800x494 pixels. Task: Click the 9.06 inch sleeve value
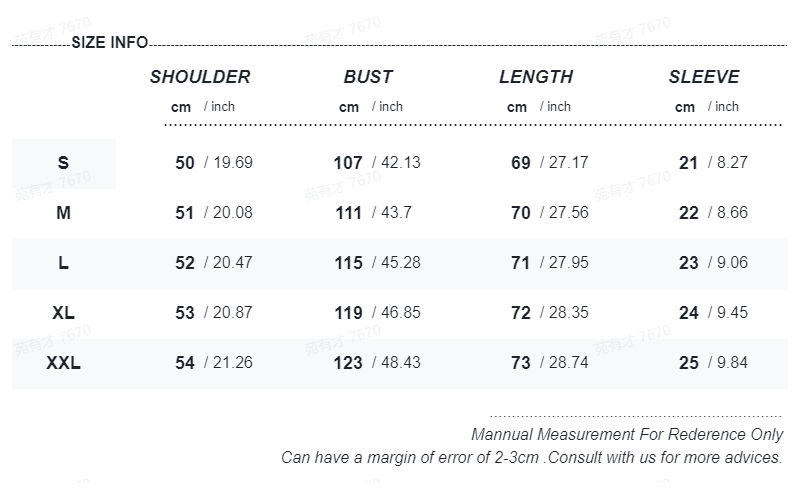[732, 263]
